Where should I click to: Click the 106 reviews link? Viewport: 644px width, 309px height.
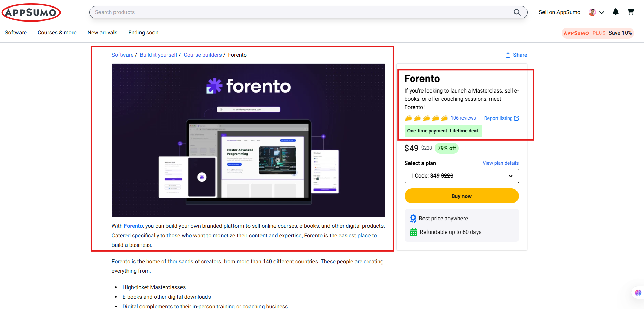point(463,118)
